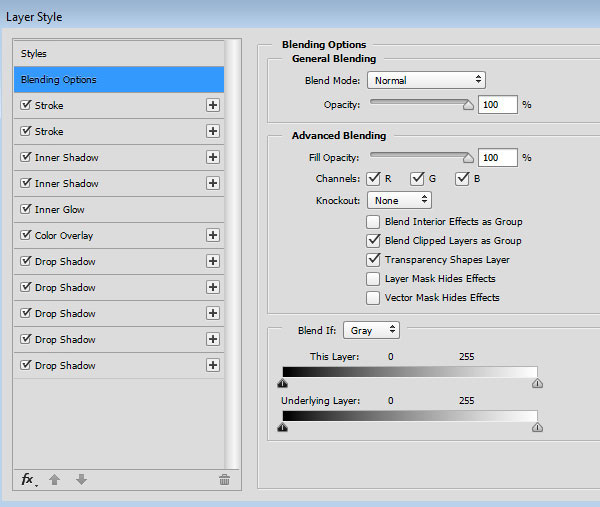Click plus icon on the third Drop Shadow row
The height and width of the screenshot is (507, 600).
click(x=213, y=313)
